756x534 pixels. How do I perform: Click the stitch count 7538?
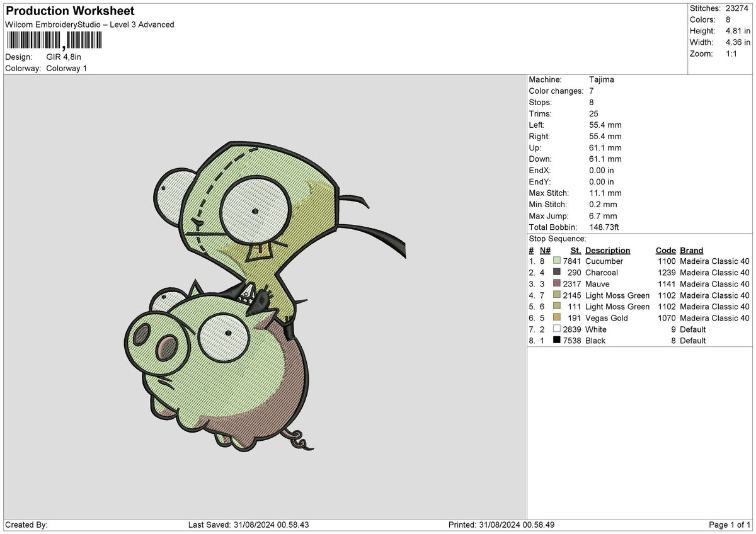click(x=572, y=340)
